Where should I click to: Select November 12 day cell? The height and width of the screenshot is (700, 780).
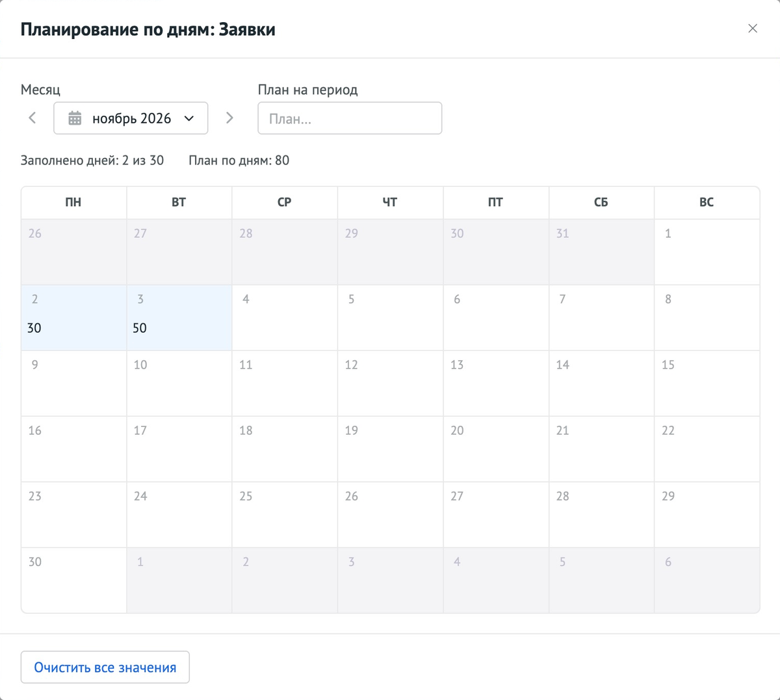(x=391, y=383)
